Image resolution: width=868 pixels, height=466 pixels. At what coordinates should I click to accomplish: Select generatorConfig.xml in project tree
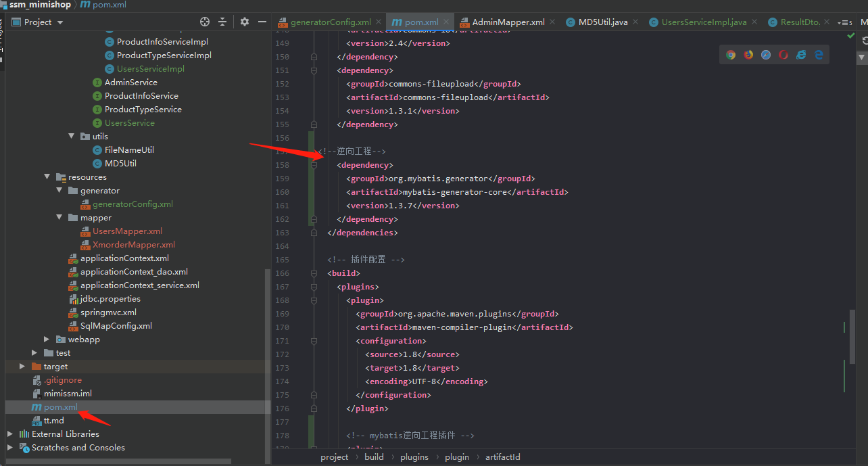click(132, 204)
